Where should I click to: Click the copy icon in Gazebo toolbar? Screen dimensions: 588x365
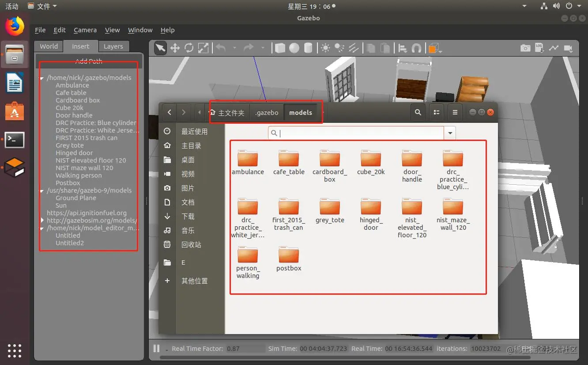click(x=371, y=48)
